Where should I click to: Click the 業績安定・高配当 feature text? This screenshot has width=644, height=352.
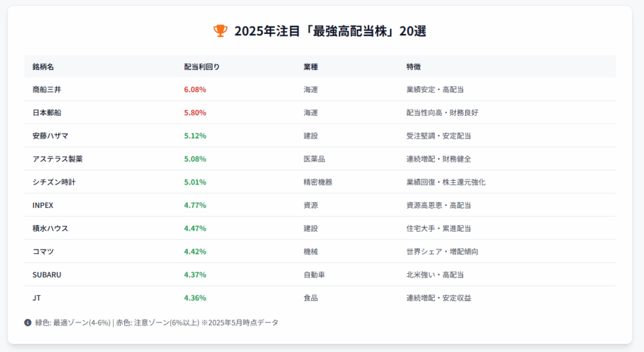tap(435, 89)
